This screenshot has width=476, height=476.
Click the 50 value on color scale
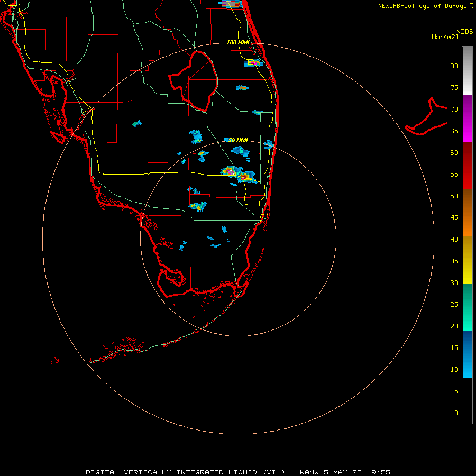(454, 196)
